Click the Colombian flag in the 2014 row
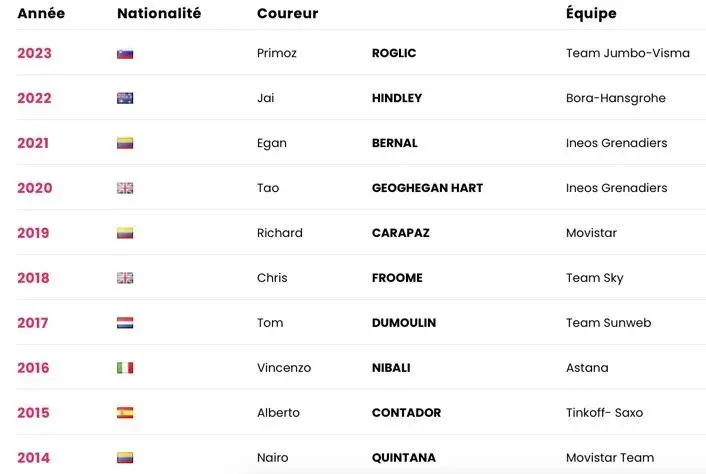 (x=125, y=458)
